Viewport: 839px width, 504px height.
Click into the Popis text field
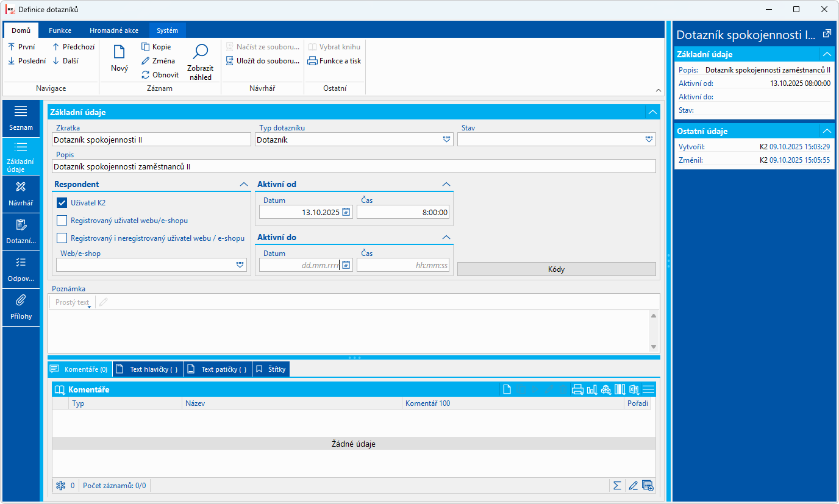(x=354, y=166)
